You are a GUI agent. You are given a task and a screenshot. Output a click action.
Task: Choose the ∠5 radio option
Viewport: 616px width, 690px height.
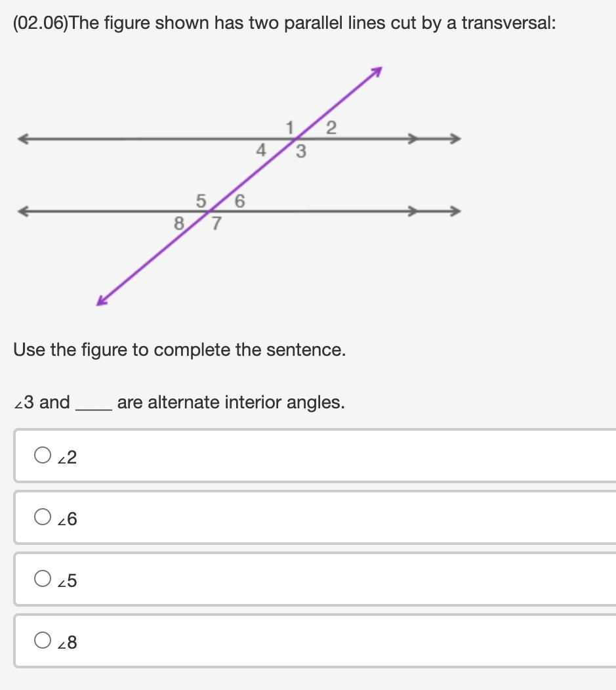click(43, 578)
